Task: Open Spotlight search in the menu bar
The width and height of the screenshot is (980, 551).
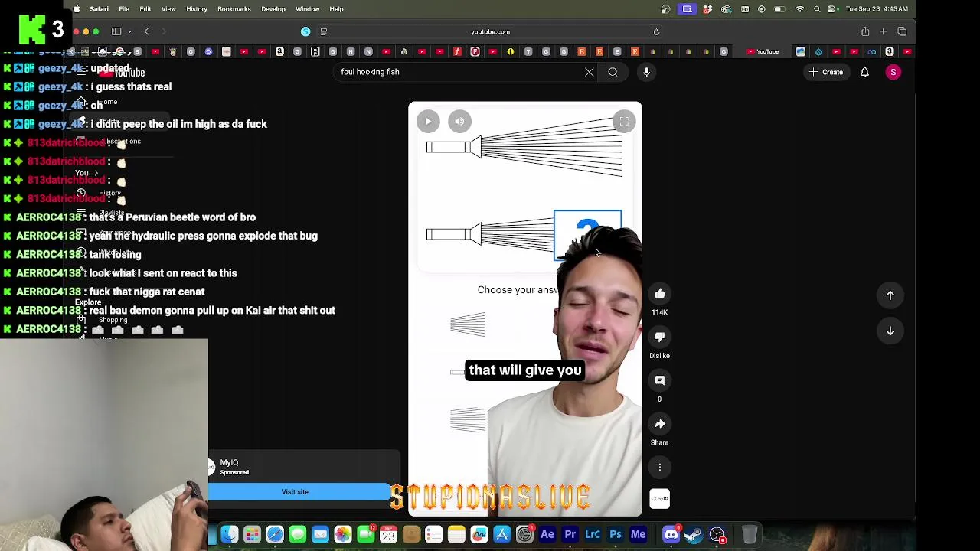Action: [817, 9]
